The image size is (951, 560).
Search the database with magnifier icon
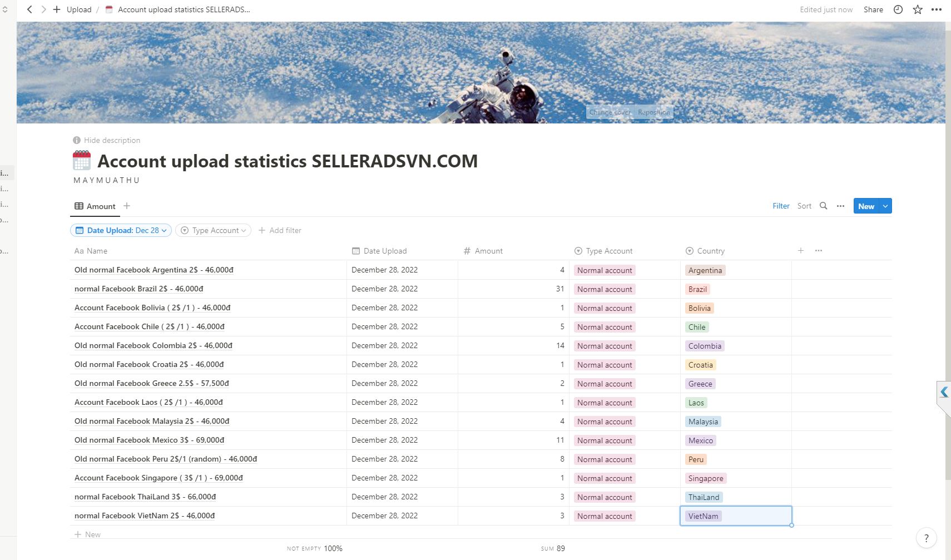pos(823,206)
